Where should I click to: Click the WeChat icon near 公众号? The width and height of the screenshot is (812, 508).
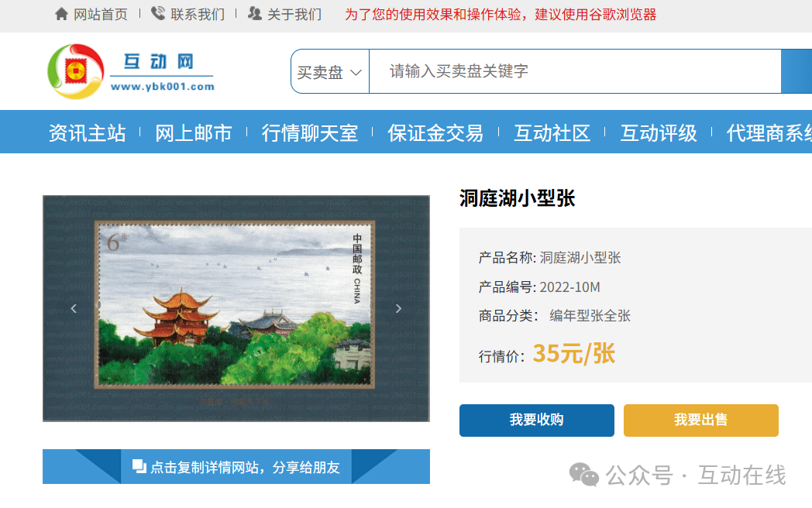coord(584,474)
